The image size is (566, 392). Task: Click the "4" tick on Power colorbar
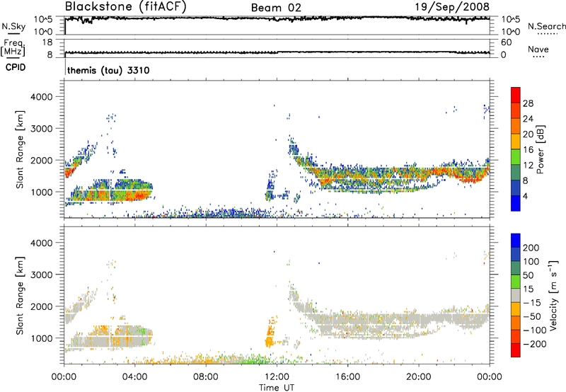coord(526,196)
